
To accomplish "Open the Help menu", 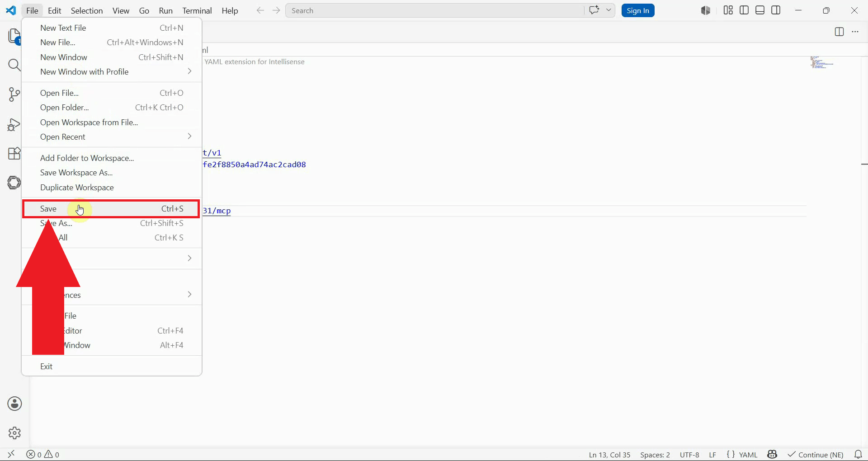I will [x=230, y=10].
